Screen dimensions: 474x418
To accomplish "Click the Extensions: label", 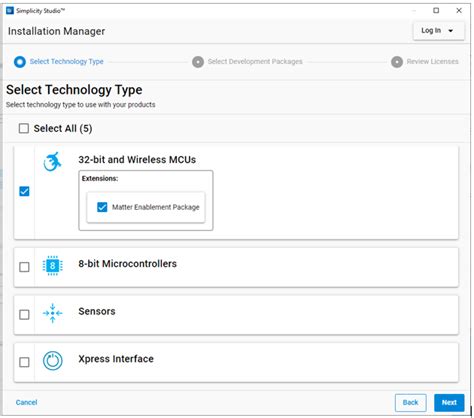I will pos(100,178).
